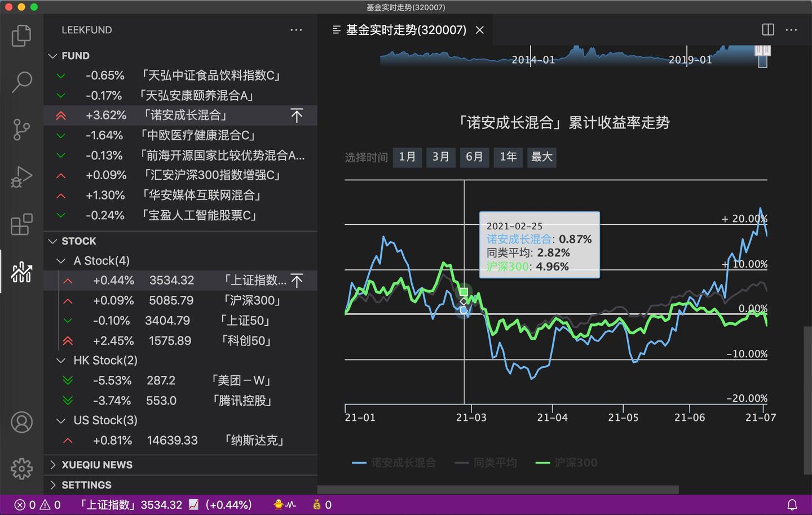Pin 上证指数 stock row to top
The height and width of the screenshot is (515, 812).
297,281
